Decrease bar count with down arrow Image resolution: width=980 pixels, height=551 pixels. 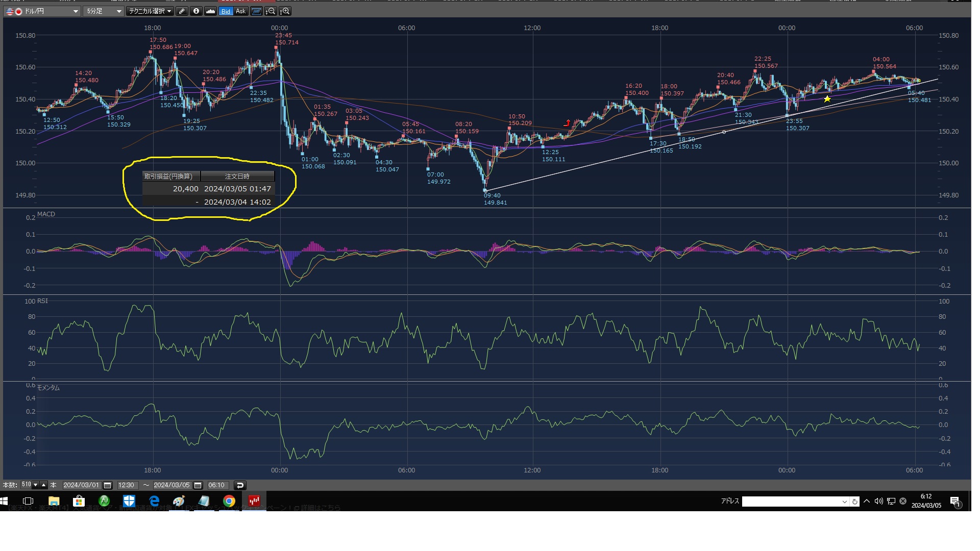pos(36,485)
